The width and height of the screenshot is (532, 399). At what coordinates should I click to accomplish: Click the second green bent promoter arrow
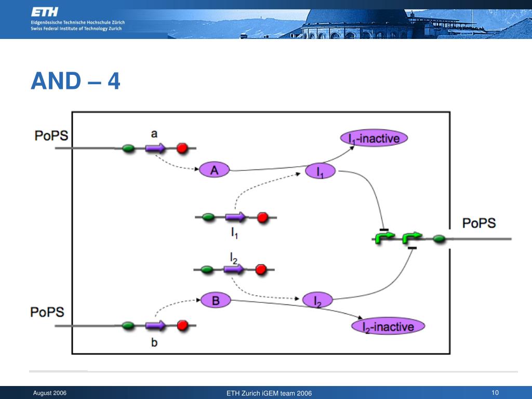tap(412, 238)
